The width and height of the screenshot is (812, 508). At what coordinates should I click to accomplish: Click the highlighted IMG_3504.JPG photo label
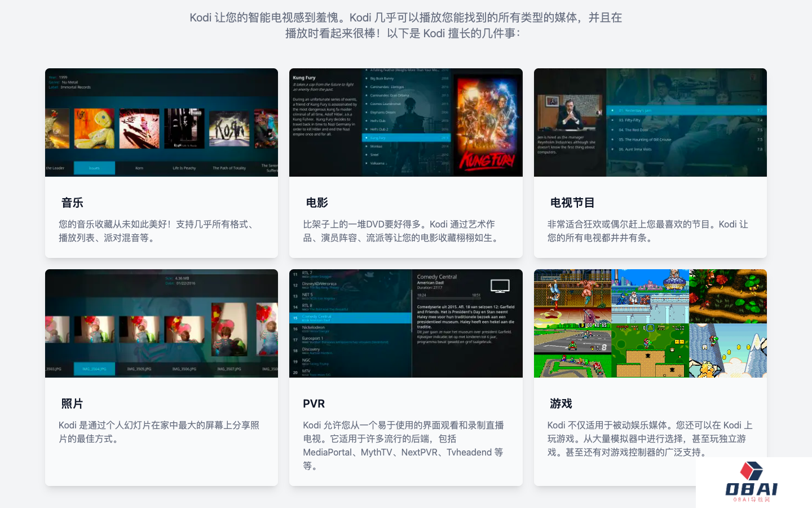coord(94,369)
